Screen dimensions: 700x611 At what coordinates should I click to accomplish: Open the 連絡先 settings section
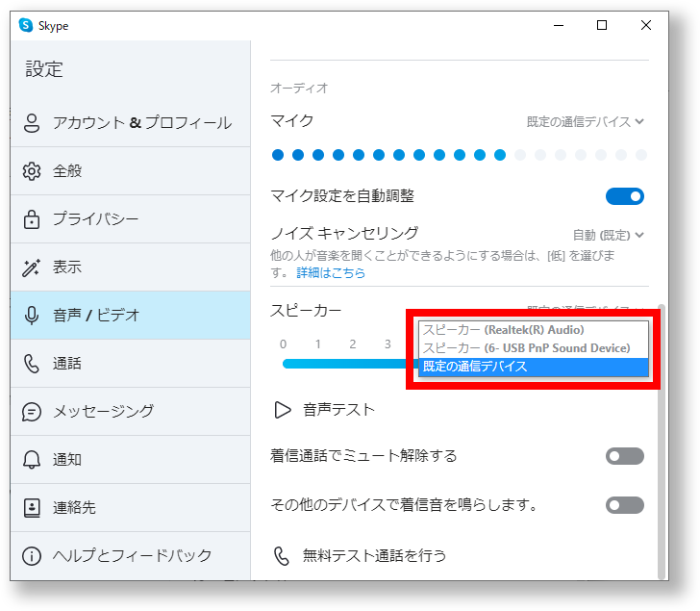(x=131, y=508)
